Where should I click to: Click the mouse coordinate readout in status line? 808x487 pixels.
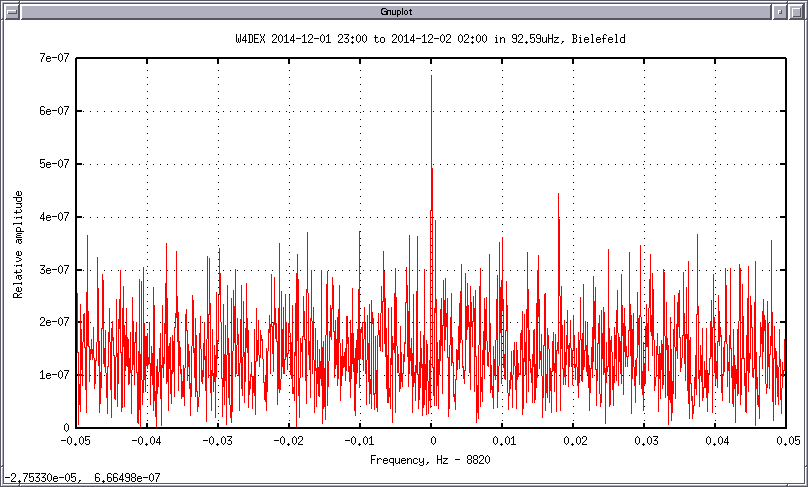coord(80,478)
